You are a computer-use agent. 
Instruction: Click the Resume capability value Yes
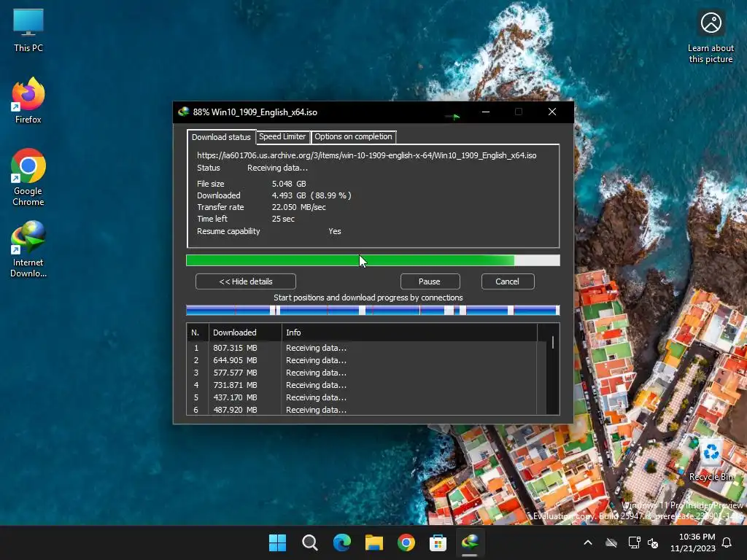point(335,231)
